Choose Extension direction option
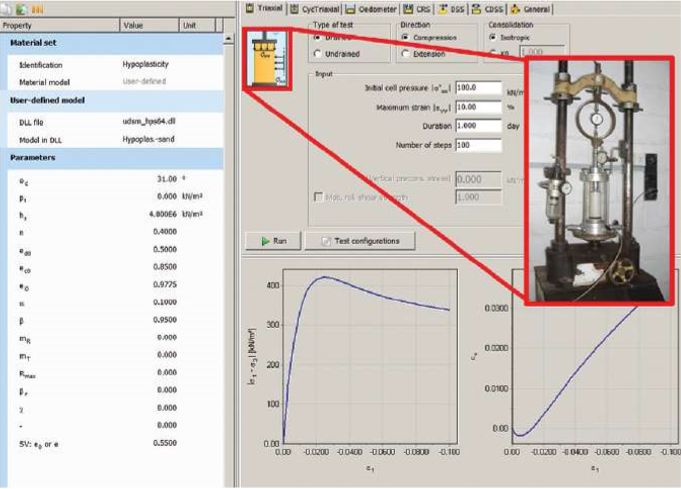Screen dimensions: 681x489 pyautogui.click(x=405, y=53)
